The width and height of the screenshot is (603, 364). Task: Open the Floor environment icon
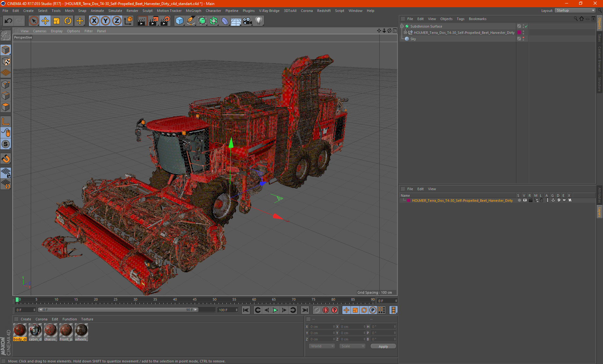pyautogui.click(x=236, y=21)
